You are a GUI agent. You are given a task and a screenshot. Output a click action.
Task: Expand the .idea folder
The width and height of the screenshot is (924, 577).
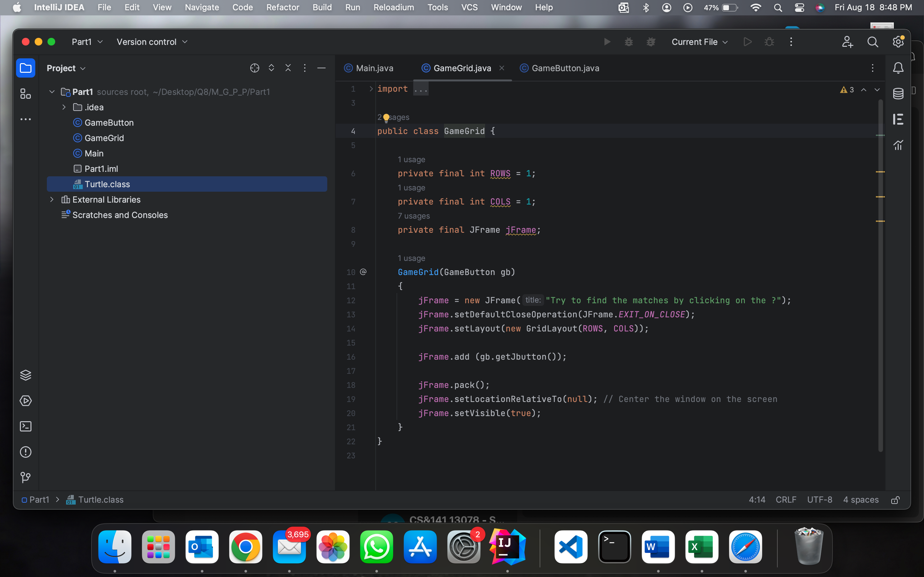pos(64,107)
